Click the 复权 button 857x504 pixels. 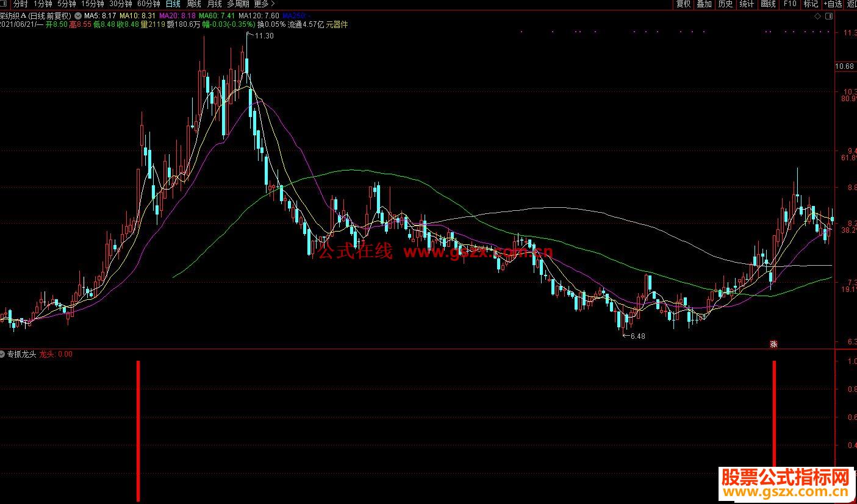[x=683, y=4]
